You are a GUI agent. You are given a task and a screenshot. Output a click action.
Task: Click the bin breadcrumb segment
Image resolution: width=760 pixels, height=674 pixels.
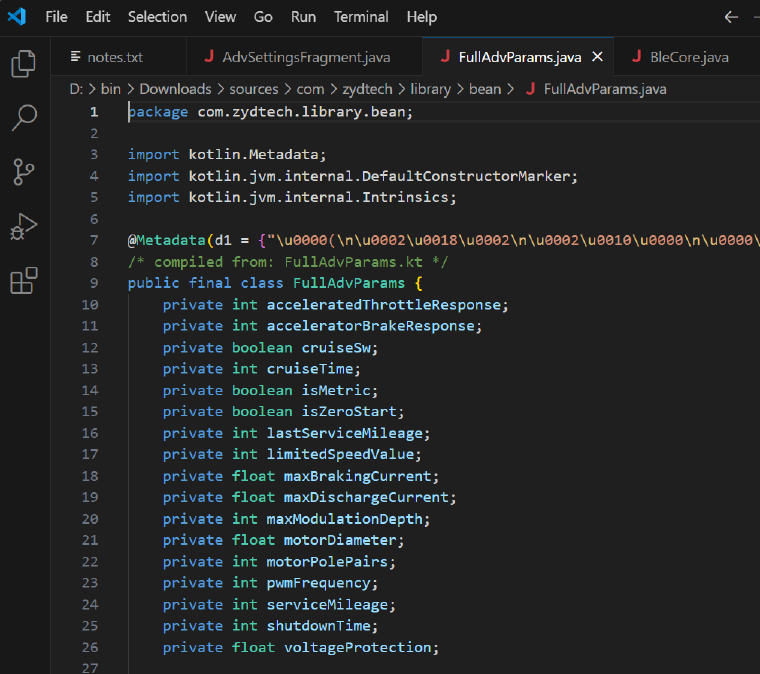[x=111, y=89]
